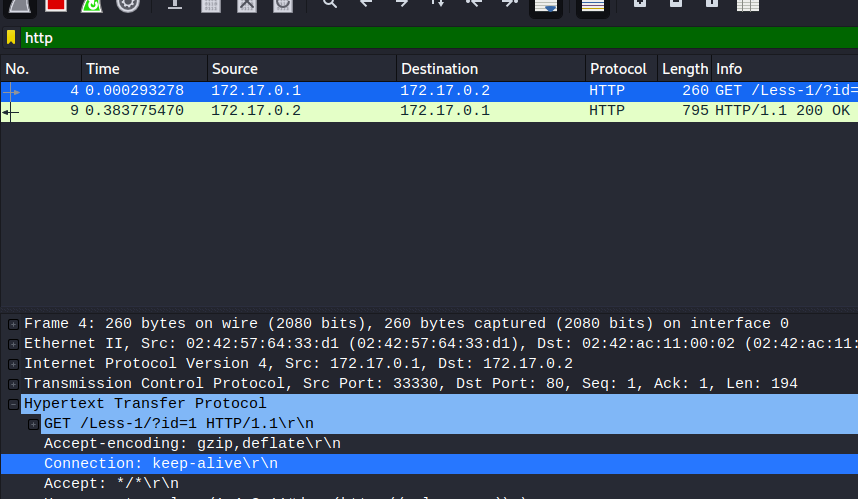The image size is (858, 499).
Task: Expand the Ethernet II tree node
Action: [x=14, y=344]
